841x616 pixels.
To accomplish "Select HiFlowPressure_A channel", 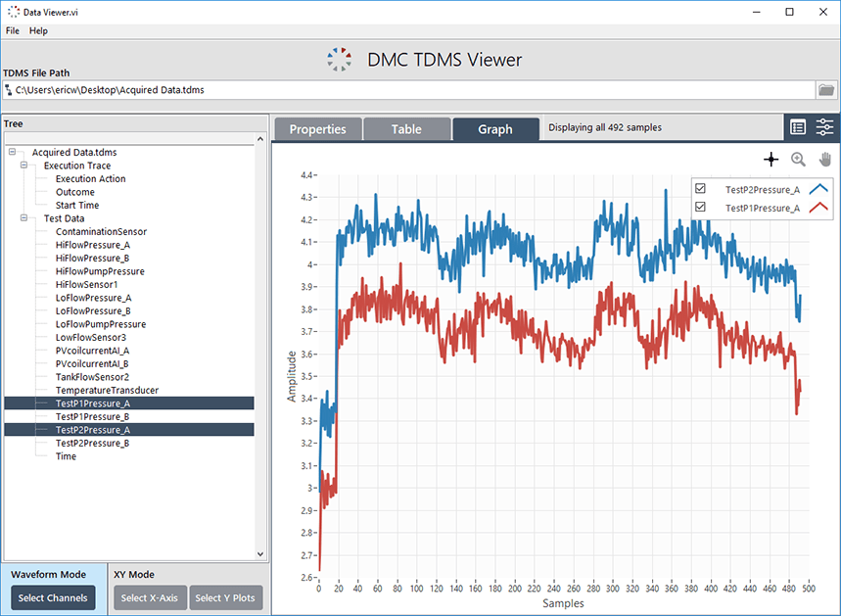I will tap(93, 245).
